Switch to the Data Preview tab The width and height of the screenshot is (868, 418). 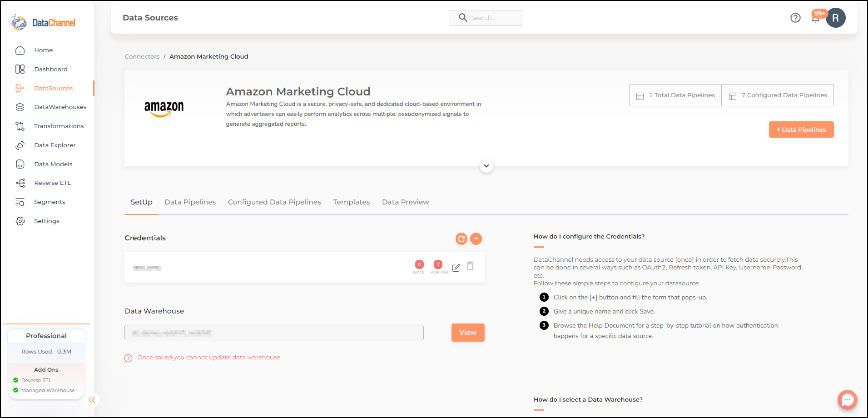(x=406, y=202)
